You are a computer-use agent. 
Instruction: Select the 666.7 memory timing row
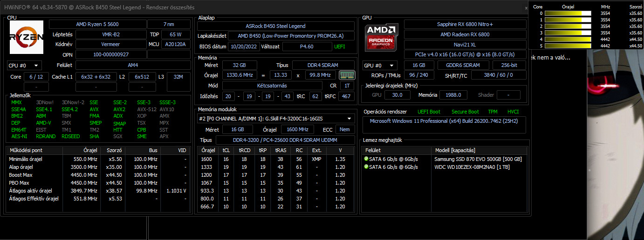276,207
